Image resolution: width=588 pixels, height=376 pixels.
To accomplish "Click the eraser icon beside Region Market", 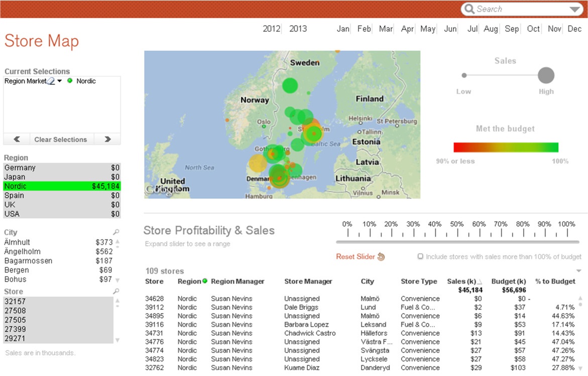I will point(51,80).
